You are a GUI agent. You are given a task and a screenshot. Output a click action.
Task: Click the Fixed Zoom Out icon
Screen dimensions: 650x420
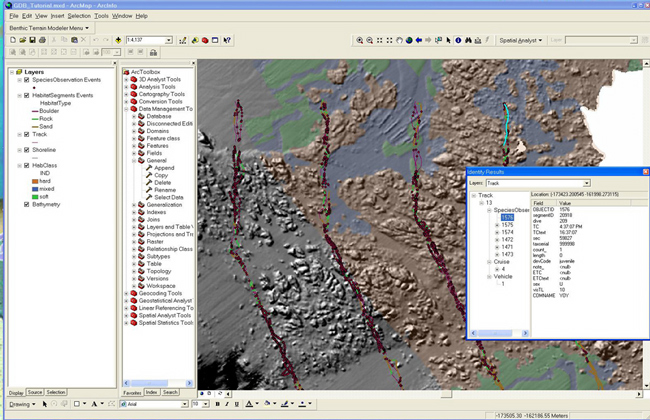[x=389, y=40]
